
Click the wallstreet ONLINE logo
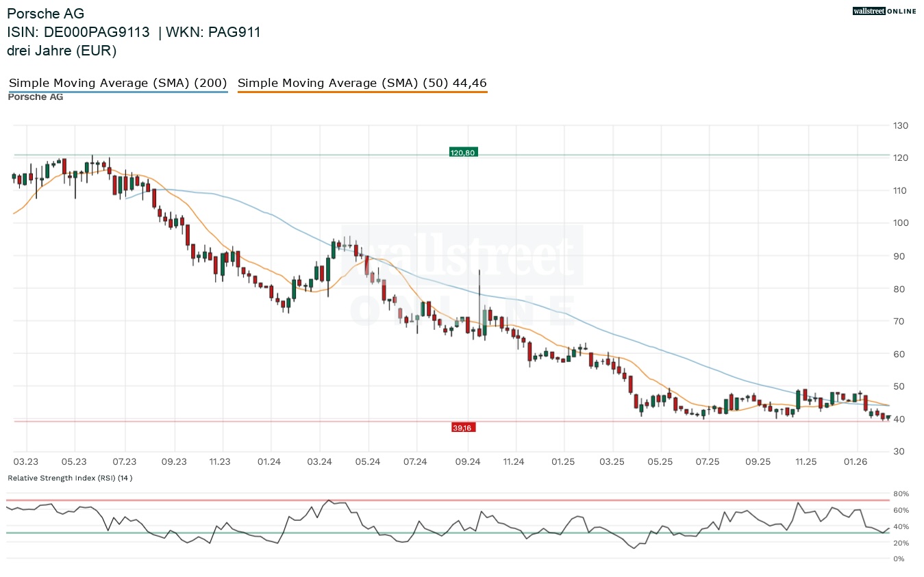click(884, 11)
